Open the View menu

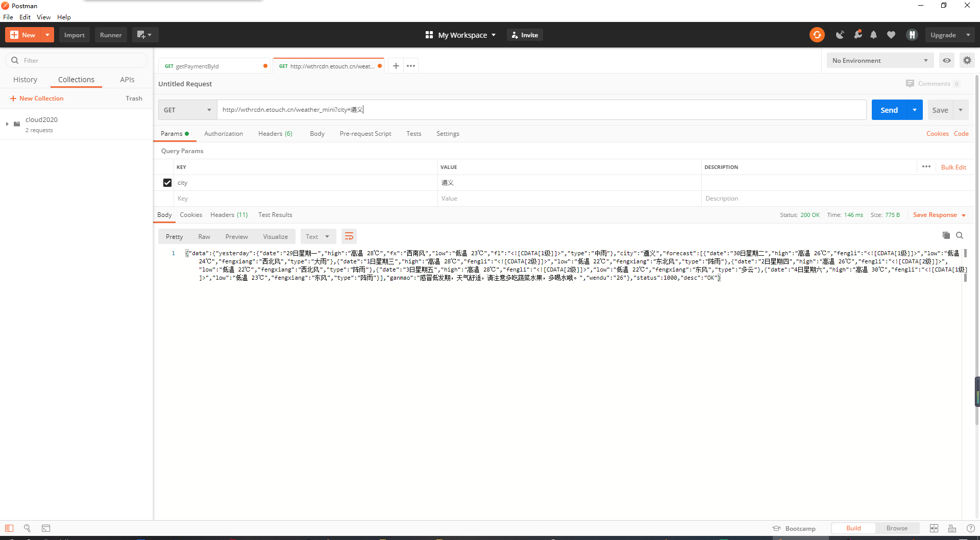tap(43, 17)
